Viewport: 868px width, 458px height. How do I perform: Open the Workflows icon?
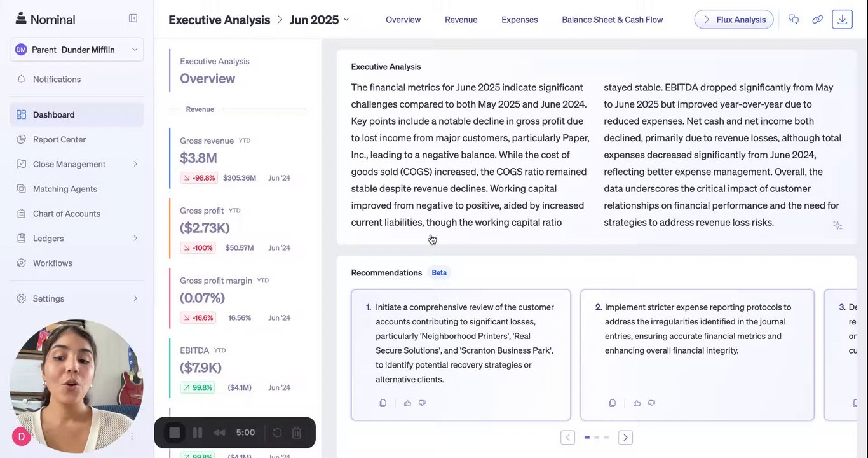[x=22, y=263]
